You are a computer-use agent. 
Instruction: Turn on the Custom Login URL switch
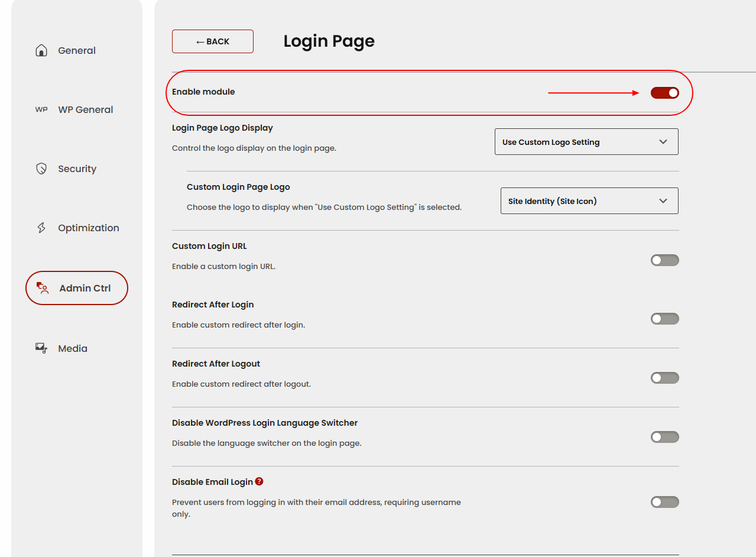[664, 260]
